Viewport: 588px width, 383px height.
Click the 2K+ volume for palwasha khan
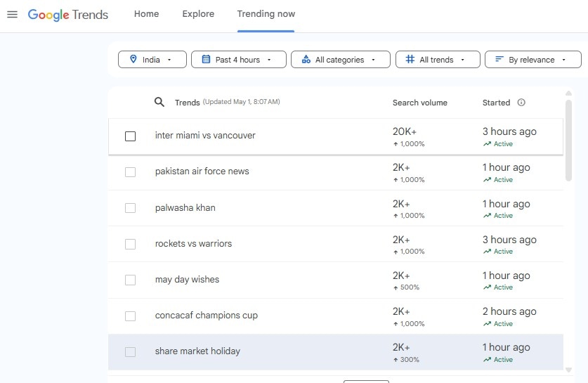(401, 204)
